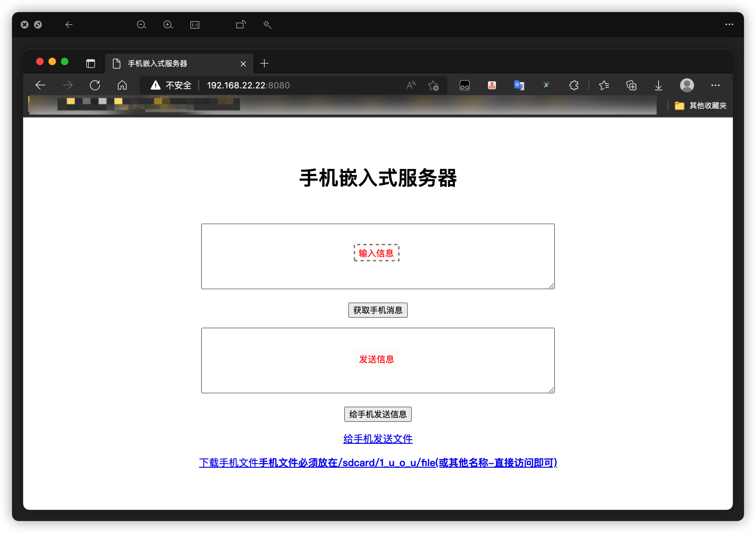Viewport: 756px width, 533px height.
Task: Open the viewer's three-dot more menu
Action: coord(729,24)
